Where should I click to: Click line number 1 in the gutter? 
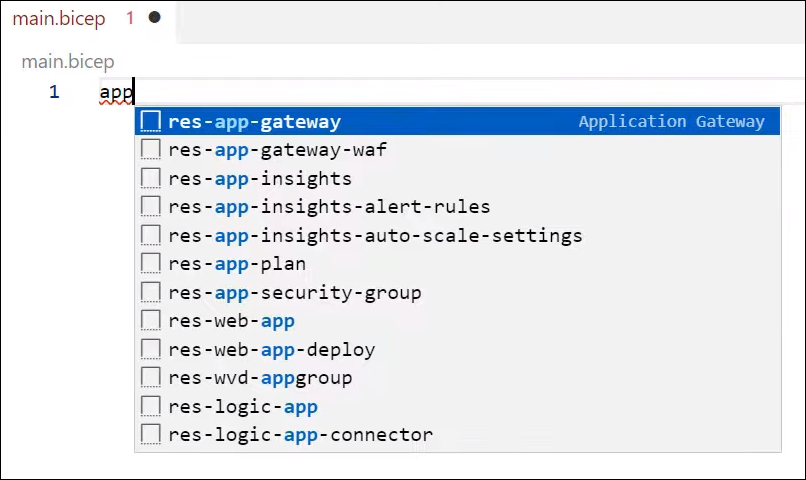54,92
